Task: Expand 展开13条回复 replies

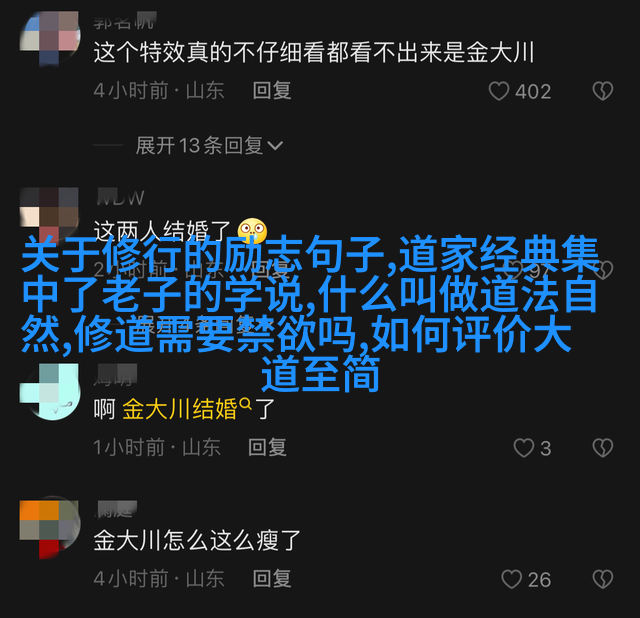Action: (x=209, y=145)
